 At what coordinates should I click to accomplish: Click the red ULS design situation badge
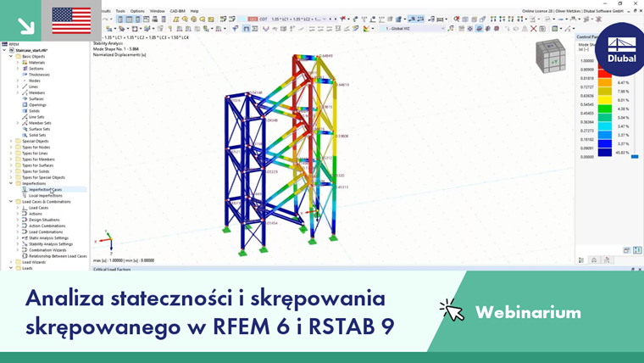pos(253,19)
